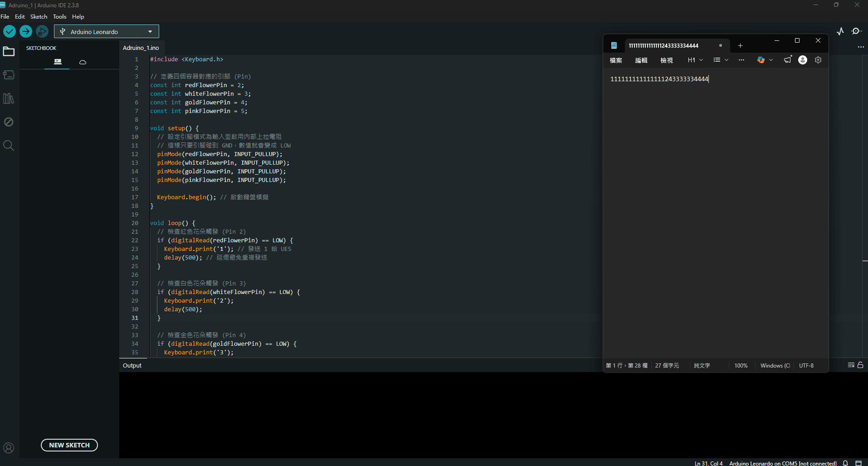Open the Debug panel sidebar icon
This screenshot has height=466, width=868.
point(9,122)
